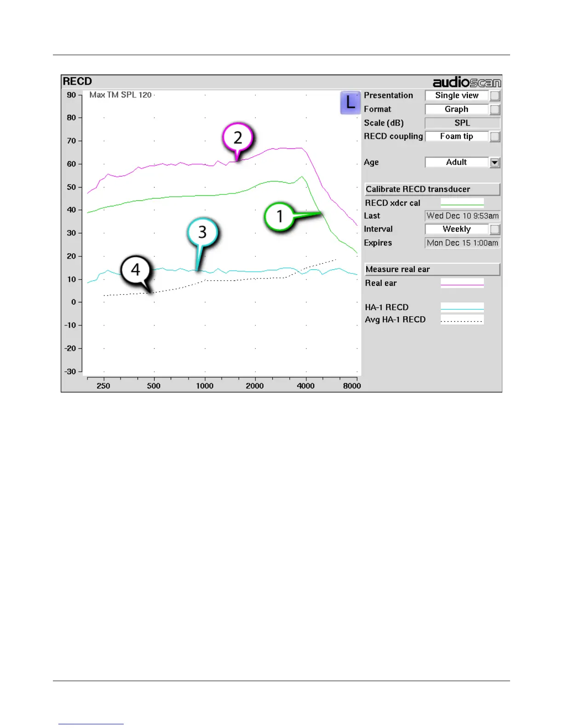Click the Max TM SPL 120 label
This screenshot has width=563, height=728.
coord(121,95)
